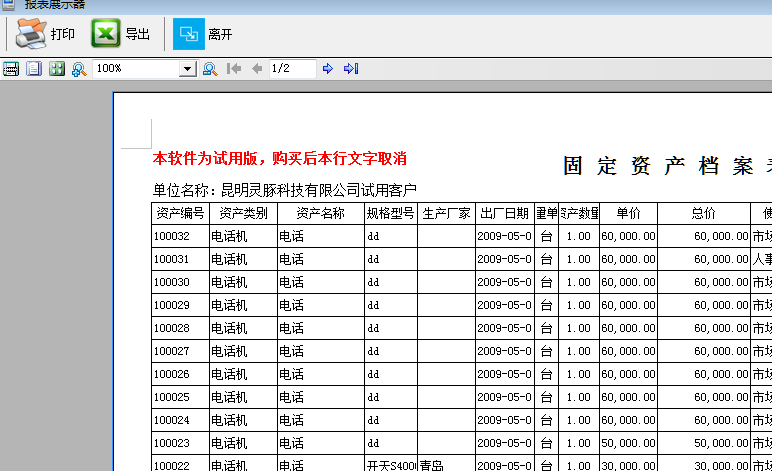Screen dimensions: 772x471
Task: Click the zoom-in magnifier icon
Action: (x=79, y=69)
